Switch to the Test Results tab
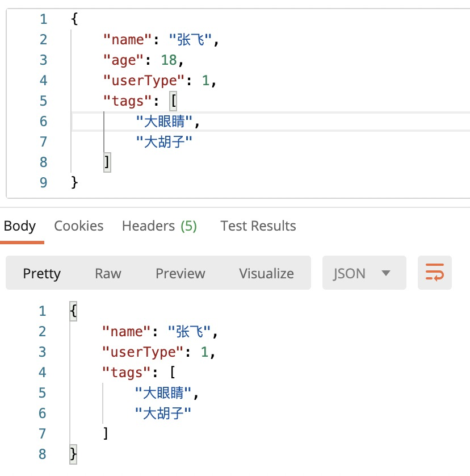The image size is (470, 476). [x=258, y=226]
